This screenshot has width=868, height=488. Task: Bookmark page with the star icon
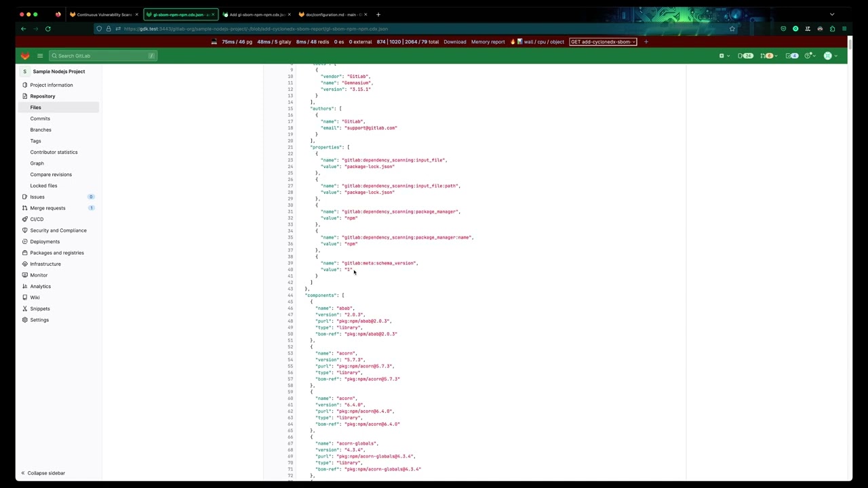732,28
